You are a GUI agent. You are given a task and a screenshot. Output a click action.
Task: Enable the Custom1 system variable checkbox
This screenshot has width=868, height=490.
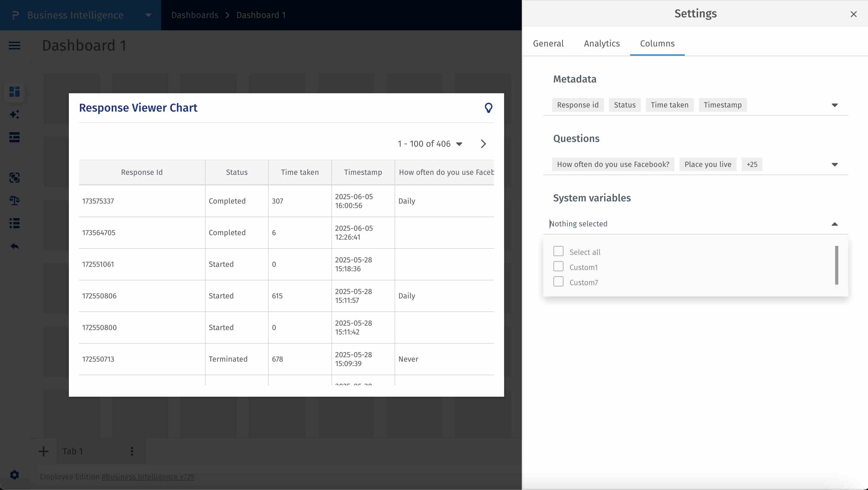coord(558,266)
